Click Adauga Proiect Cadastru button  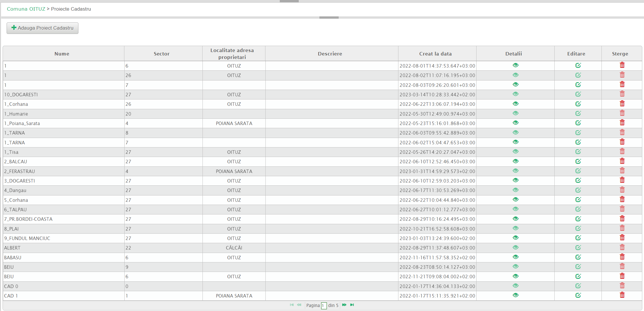[43, 28]
